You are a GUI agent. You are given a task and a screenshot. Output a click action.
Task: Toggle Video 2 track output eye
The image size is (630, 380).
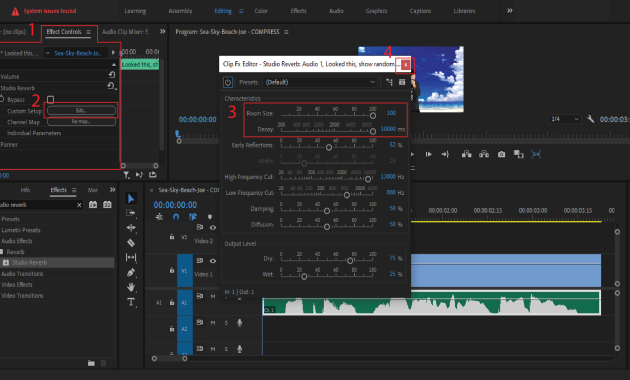[213, 228]
